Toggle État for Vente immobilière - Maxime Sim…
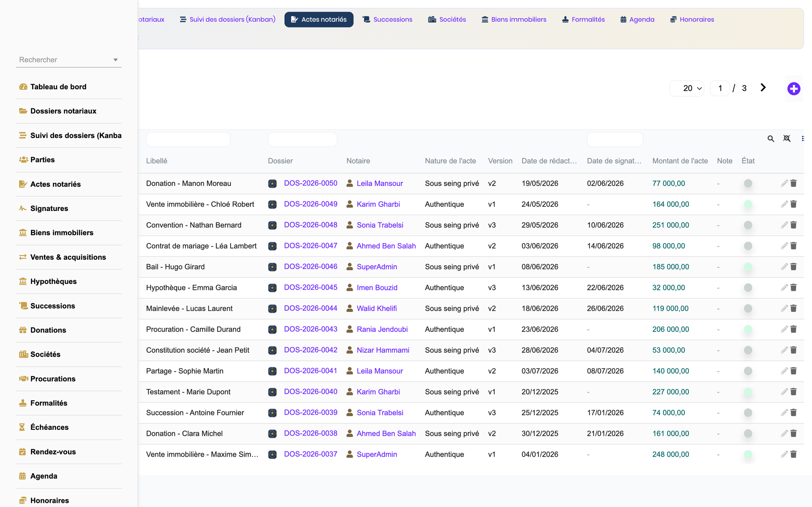Image resolution: width=812 pixels, height=507 pixels. coord(748,454)
